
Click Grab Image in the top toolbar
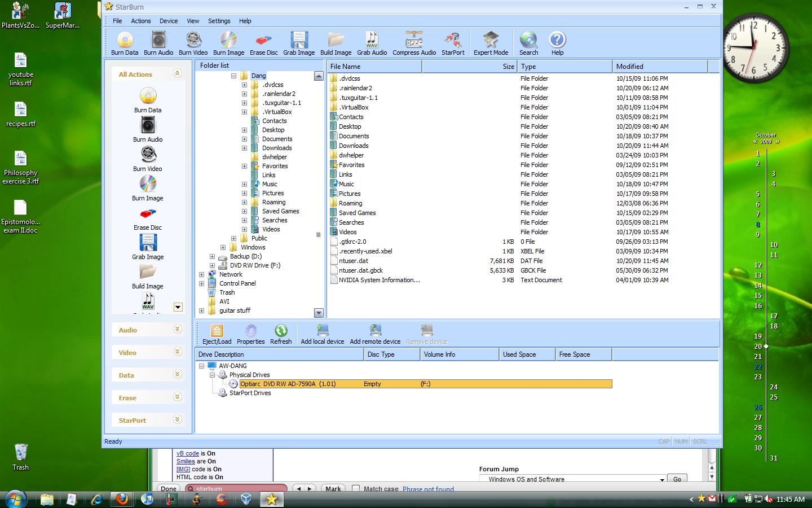pos(299,43)
